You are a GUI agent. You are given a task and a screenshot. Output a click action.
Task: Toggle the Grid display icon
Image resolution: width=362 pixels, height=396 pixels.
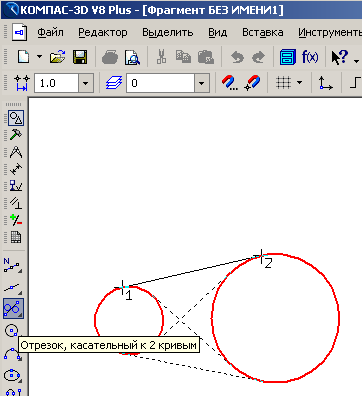[x=283, y=82]
